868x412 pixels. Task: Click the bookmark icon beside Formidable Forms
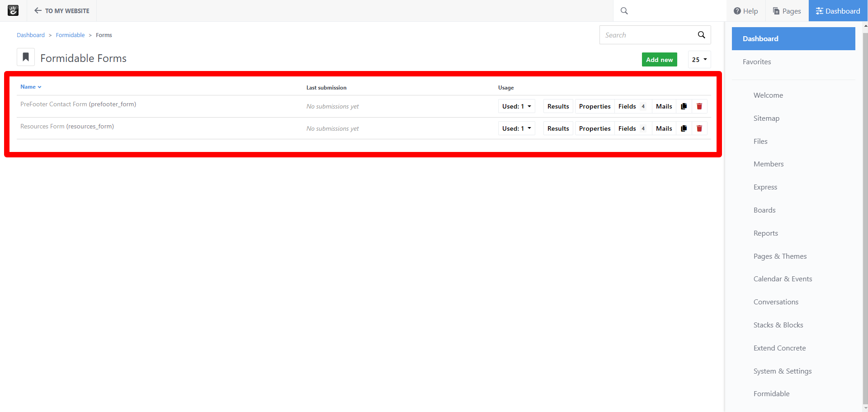click(x=26, y=57)
